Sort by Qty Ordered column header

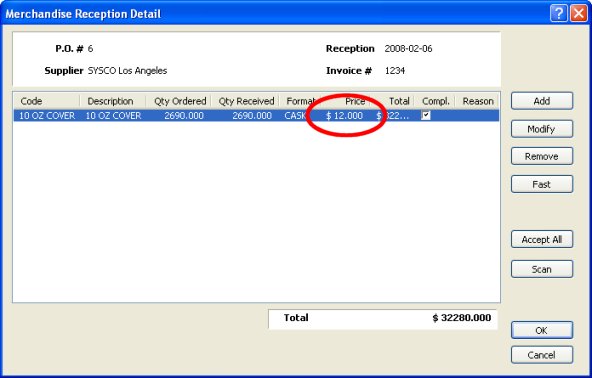point(178,101)
